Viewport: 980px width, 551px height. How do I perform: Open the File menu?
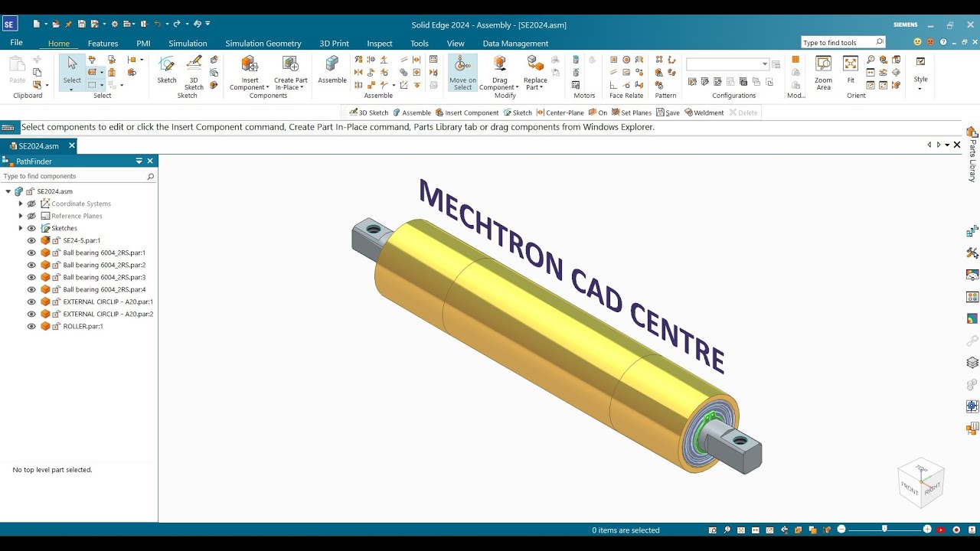[x=16, y=43]
